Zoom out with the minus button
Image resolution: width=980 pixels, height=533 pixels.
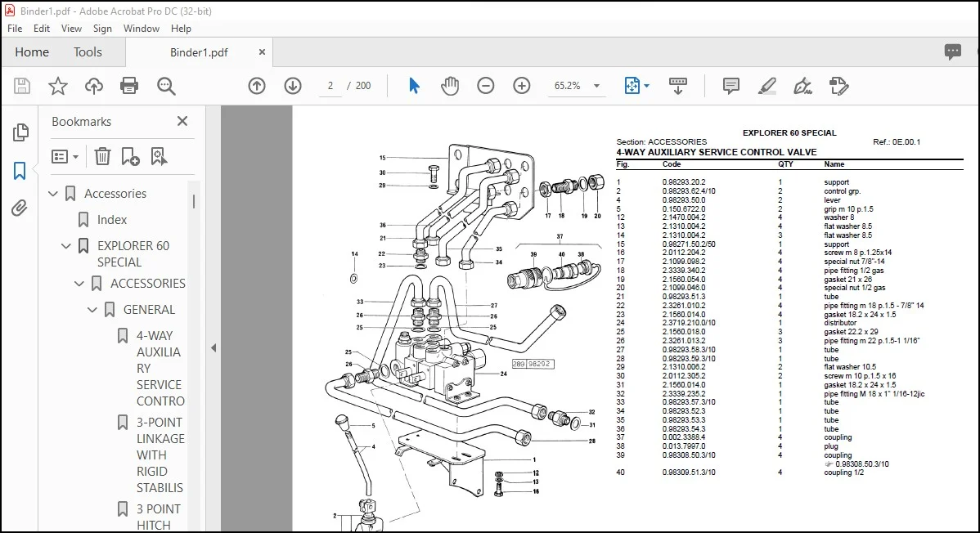tap(486, 86)
